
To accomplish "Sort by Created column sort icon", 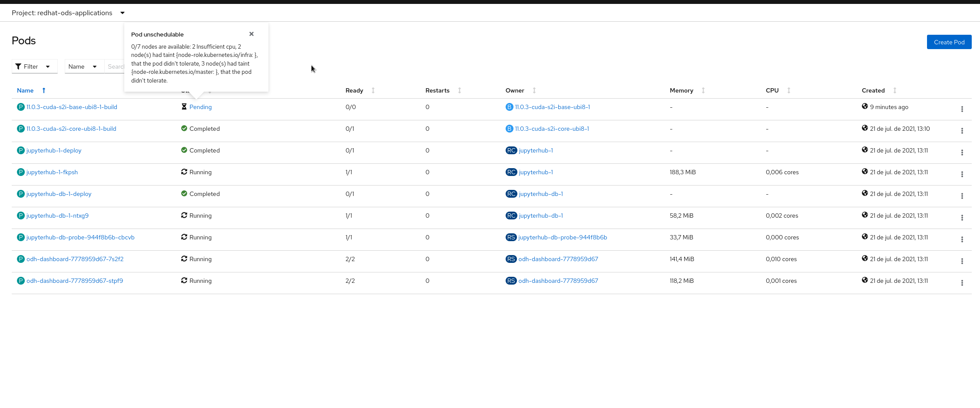I will tap(895, 90).
